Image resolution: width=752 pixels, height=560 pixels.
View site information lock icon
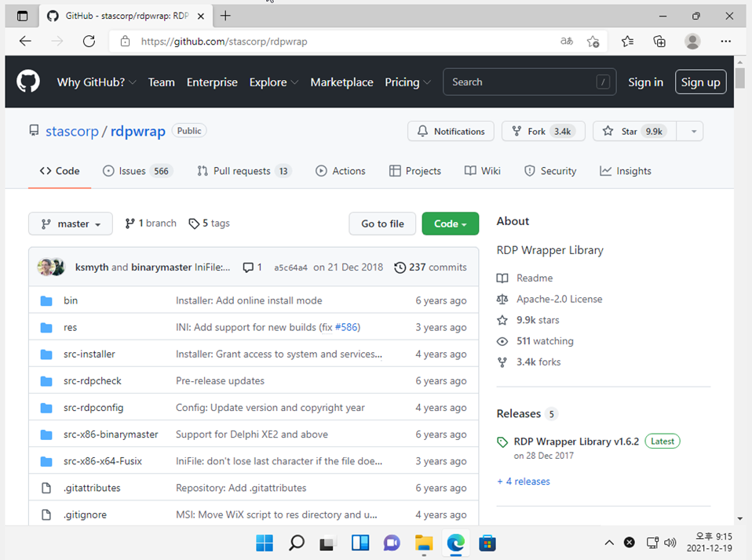[125, 42]
